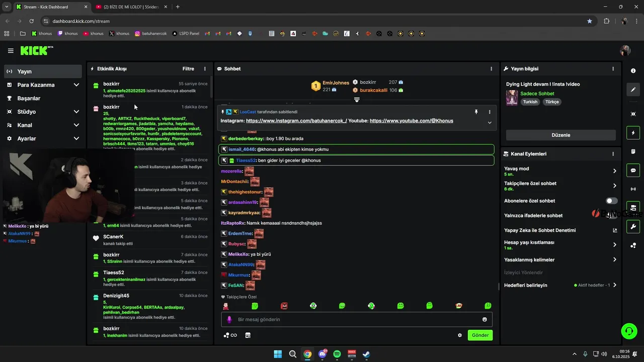Screen dimensions: 644x362
Task: Toggle Abonelere özel sohbet switch
Action: tap(612, 201)
